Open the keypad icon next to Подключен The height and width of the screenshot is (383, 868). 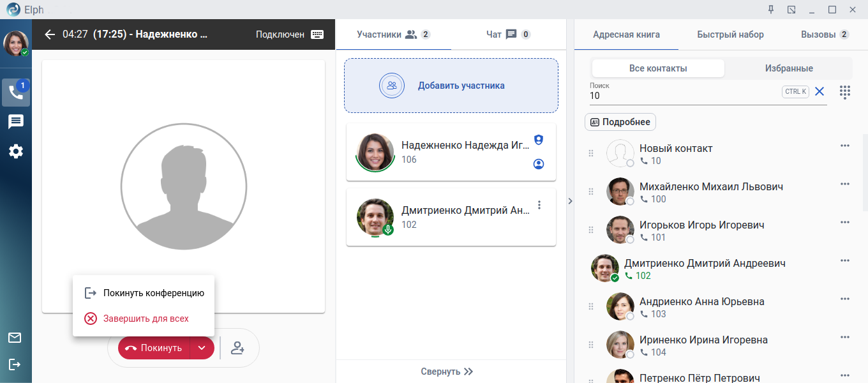point(317,34)
